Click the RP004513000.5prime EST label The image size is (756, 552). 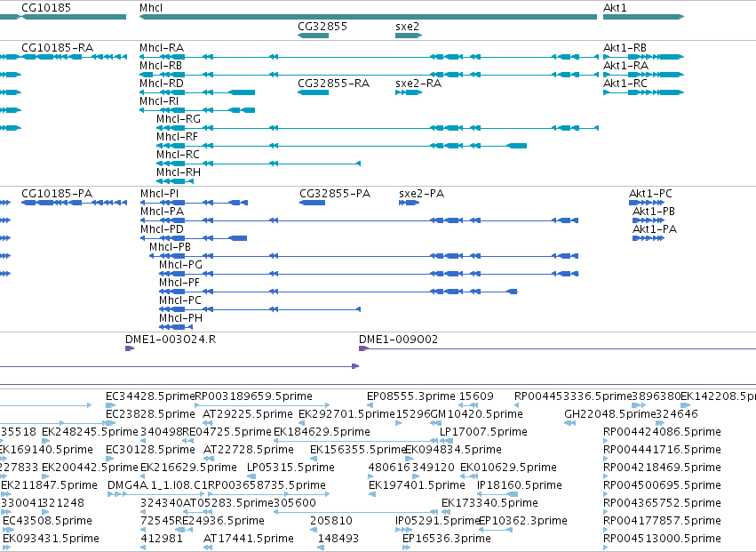click(x=662, y=539)
